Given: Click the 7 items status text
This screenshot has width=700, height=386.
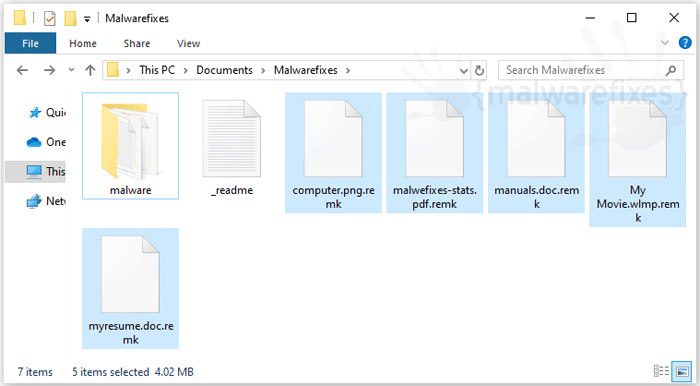Looking at the screenshot, I should pos(35,372).
